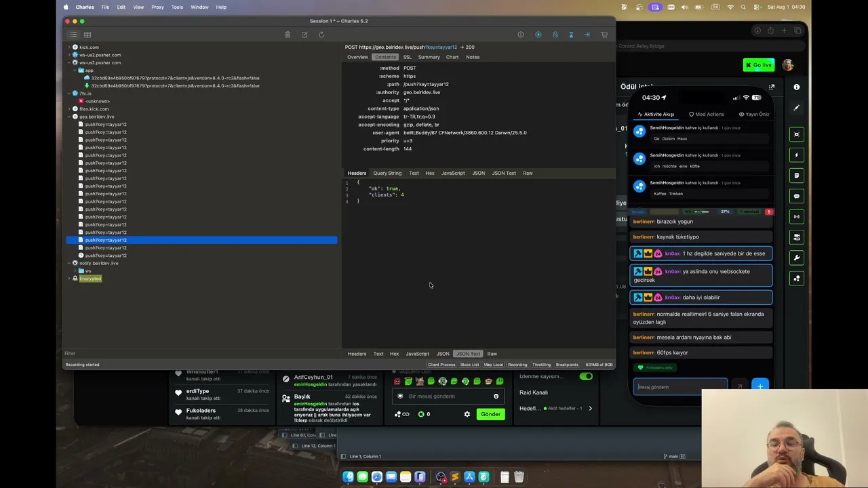Click the wrench sidebar icon

click(797, 258)
